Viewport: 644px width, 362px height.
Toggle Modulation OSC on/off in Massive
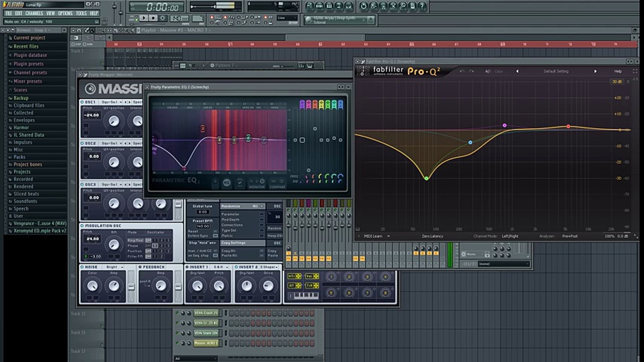(82, 226)
